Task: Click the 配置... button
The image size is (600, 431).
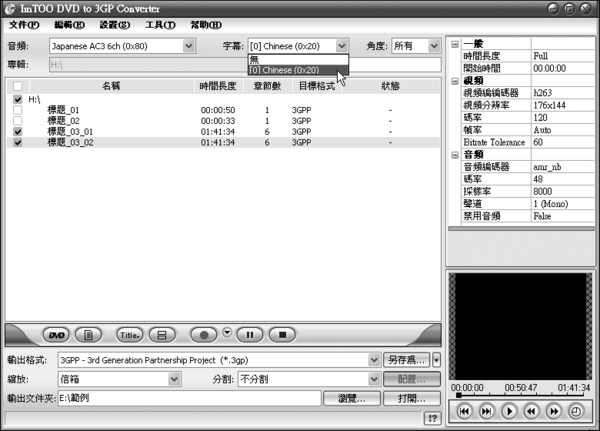Action: (x=412, y=379)
